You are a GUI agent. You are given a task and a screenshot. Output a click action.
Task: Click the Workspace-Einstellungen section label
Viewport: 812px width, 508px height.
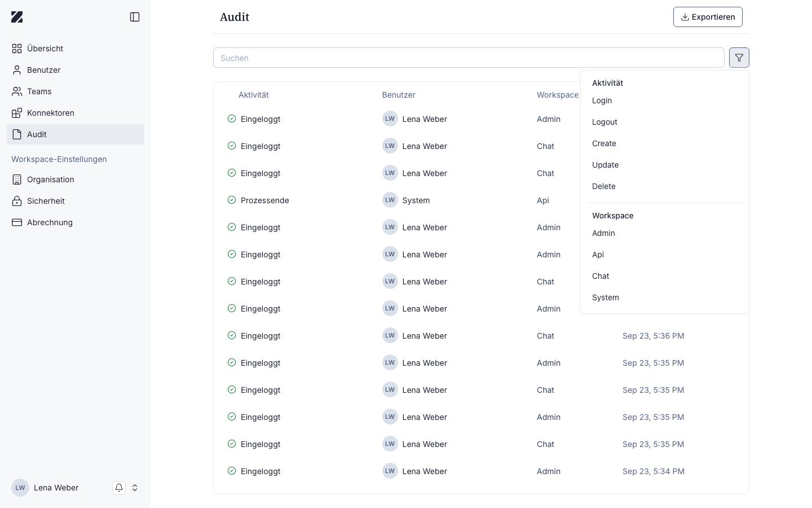(x=59, y=159)
